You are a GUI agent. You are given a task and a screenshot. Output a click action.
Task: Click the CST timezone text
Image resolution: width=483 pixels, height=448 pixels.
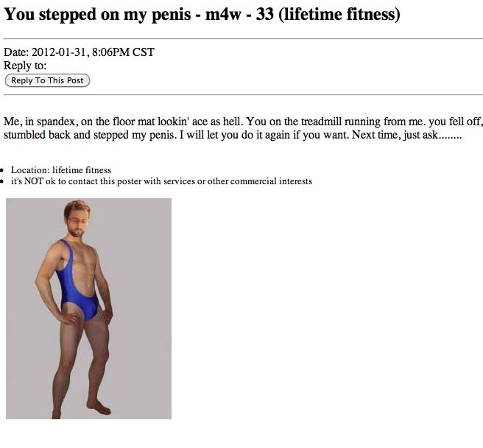pos(142,52)
